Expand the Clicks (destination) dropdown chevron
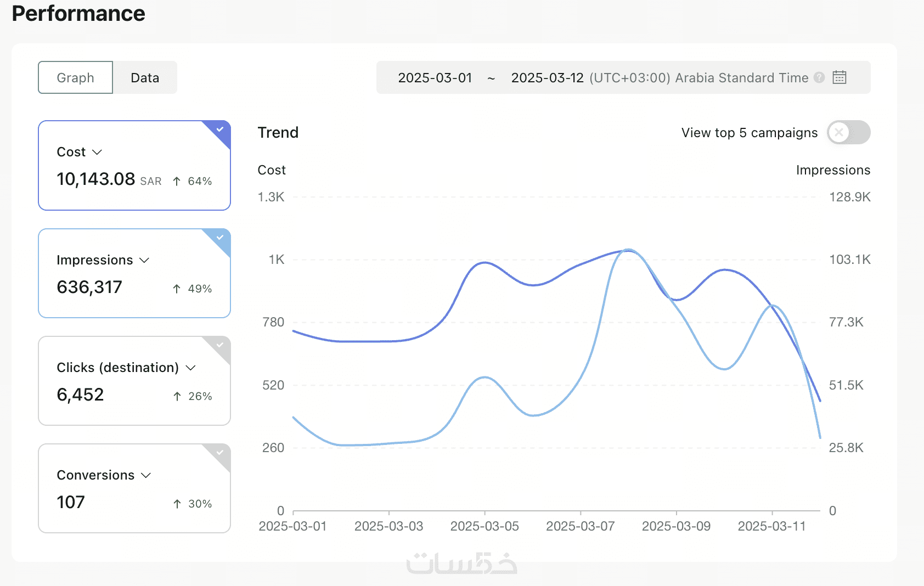 pyautogui.click(x=190, y=368)
